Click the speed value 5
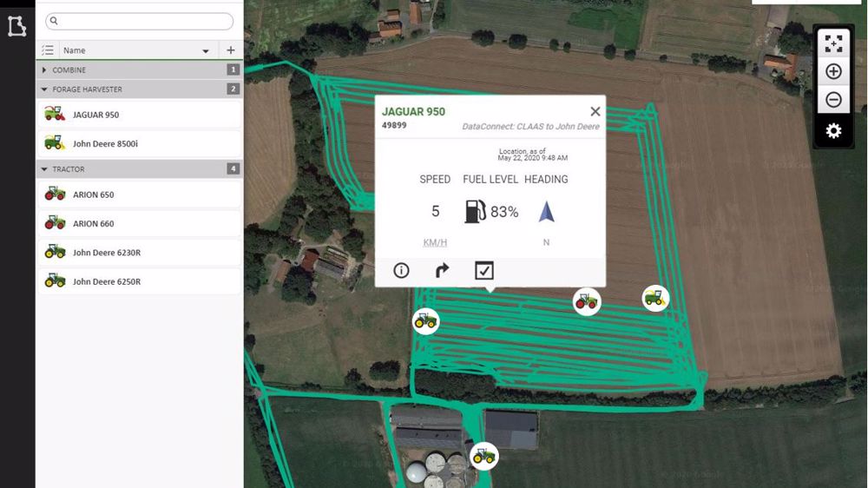Viewport: 868px width, 488px height. 436,211
